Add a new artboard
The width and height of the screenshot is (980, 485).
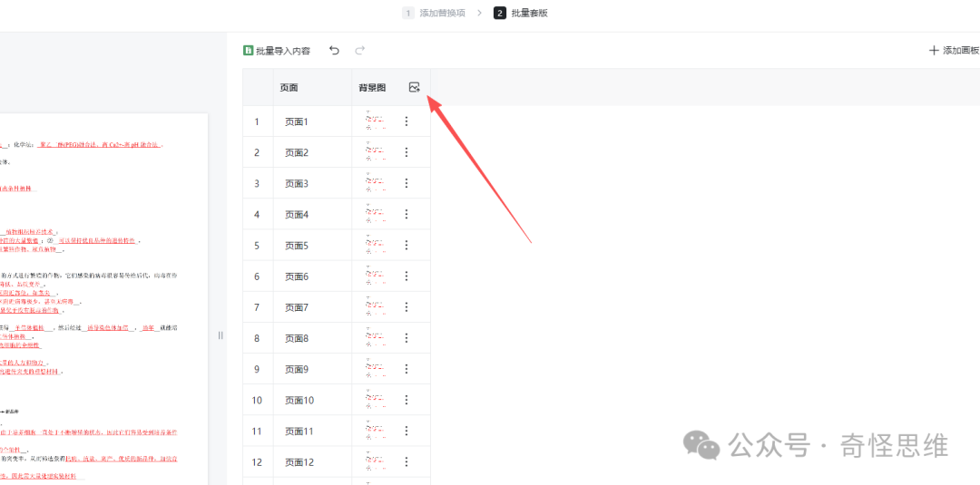[x=955, y=51]
